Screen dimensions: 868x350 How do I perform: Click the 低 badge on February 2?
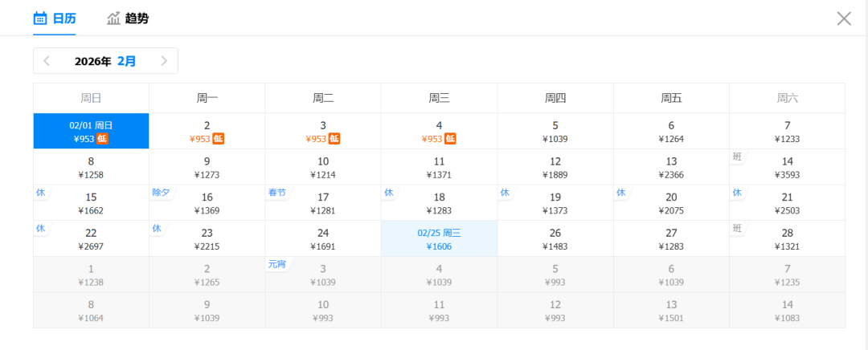219,139
